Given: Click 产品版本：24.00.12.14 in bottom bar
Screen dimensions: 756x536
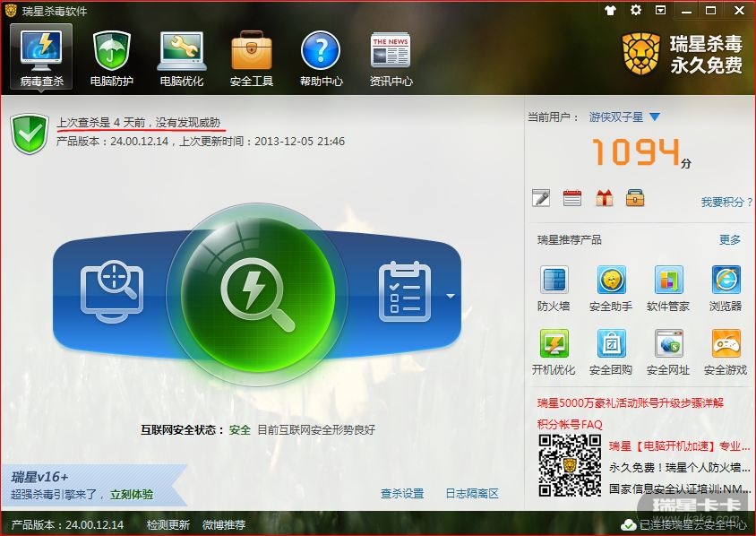Looking at the screenshot, I should tap(67, 524).
